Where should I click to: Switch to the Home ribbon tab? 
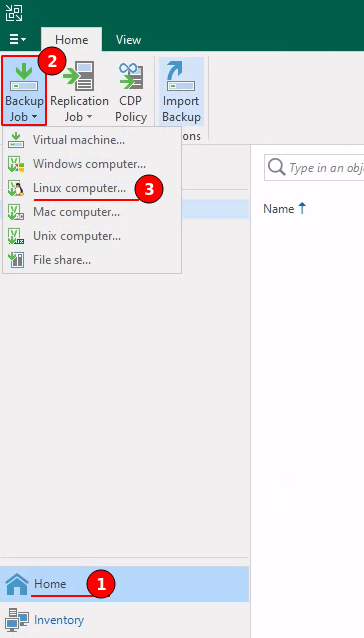point(72,39)
